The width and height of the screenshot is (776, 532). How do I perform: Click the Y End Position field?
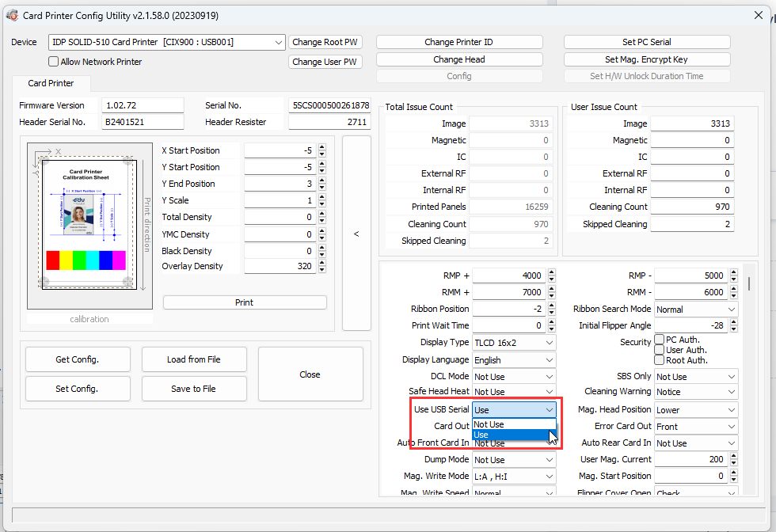coord(280,184)
